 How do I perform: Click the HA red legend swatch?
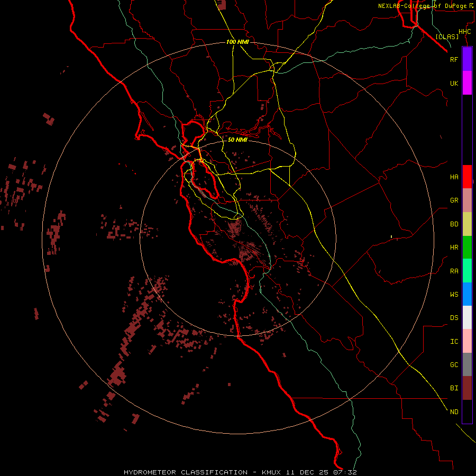pyautogui.click(x=467, y=177)
